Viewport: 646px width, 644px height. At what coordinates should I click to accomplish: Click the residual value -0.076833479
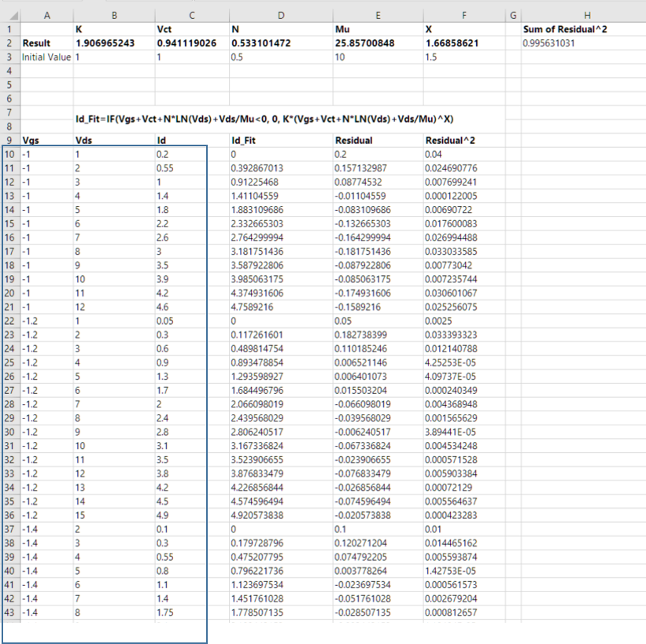pos(378,473)
